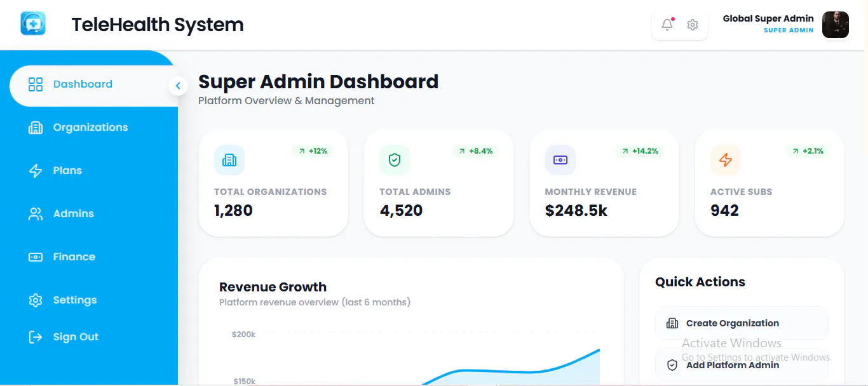Click the Sign Out arrow icon
Viewport: 868px width, 386px height.
pos(36,337)
